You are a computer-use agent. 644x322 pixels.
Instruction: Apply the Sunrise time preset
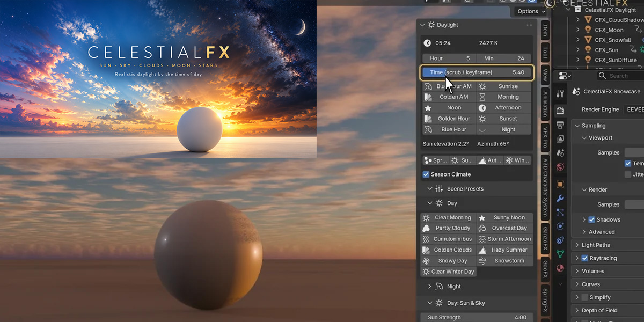point(504,86)
